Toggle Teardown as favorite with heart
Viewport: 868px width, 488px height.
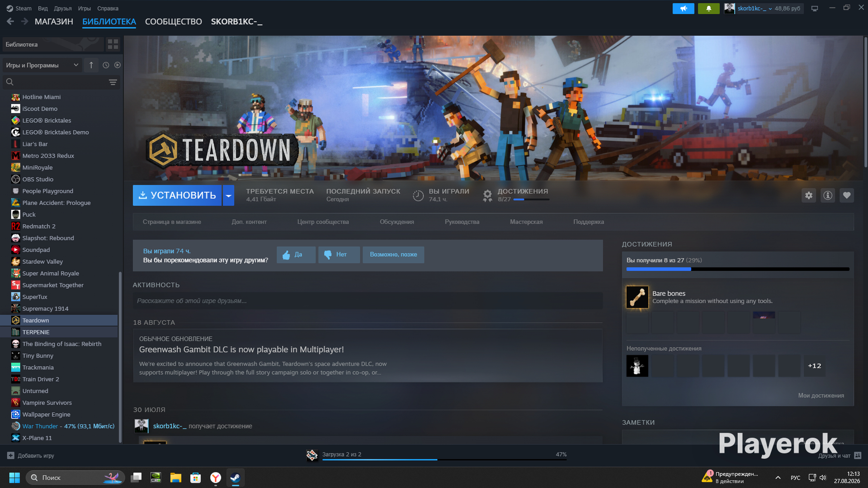coord(847,195)
